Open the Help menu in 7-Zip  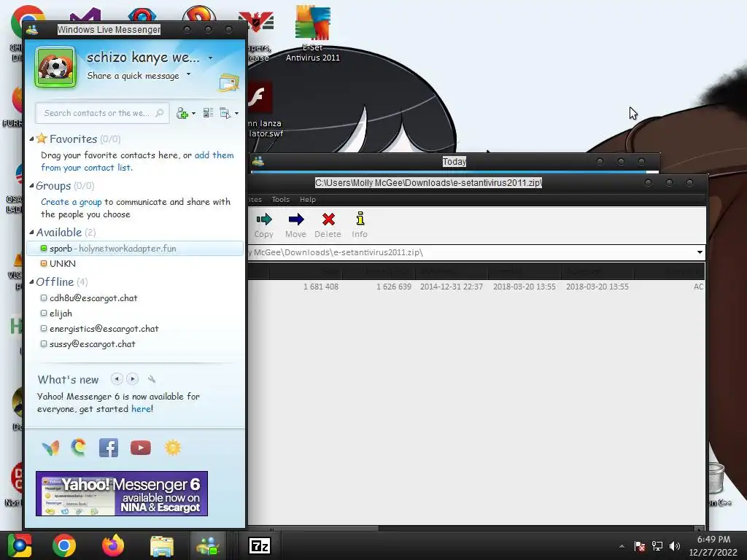308,200
